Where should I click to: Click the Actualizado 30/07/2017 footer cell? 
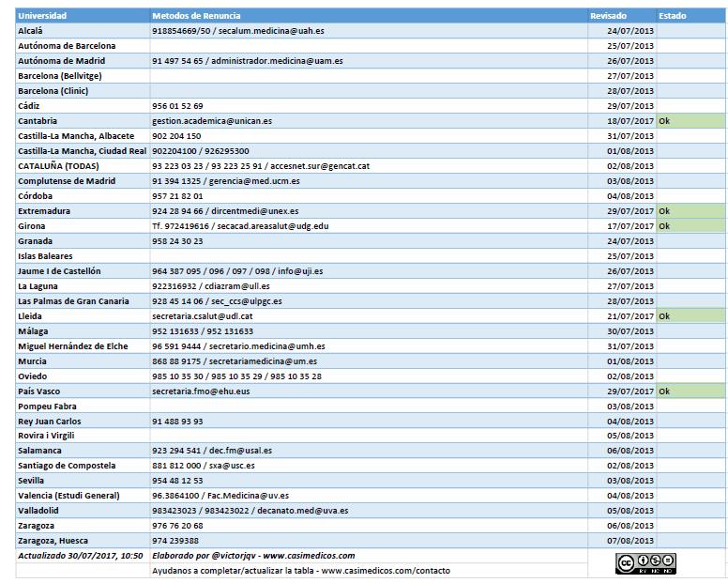point(83,556)
